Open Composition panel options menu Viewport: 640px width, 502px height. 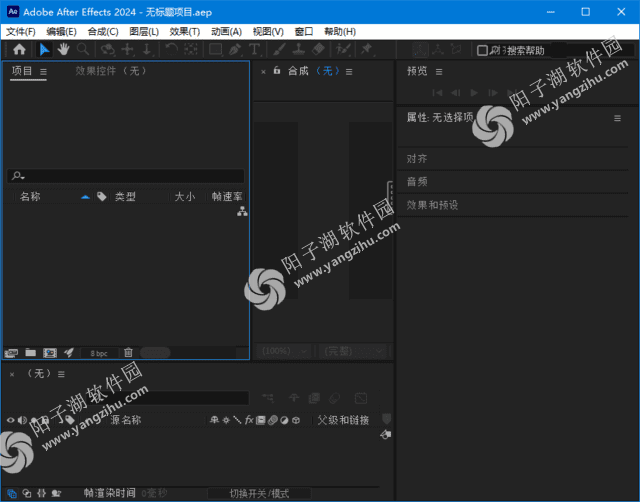[x=349, y=72]
